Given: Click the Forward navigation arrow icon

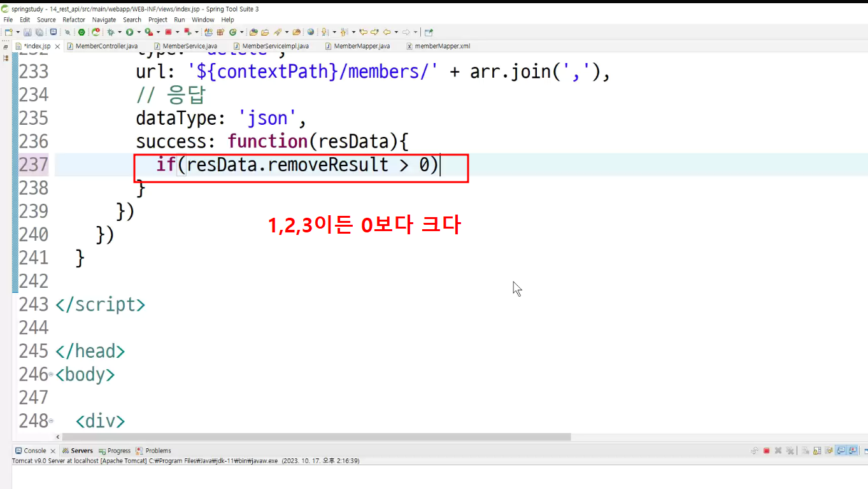Looking at the screenshot, I should click(x=406, y=32).
